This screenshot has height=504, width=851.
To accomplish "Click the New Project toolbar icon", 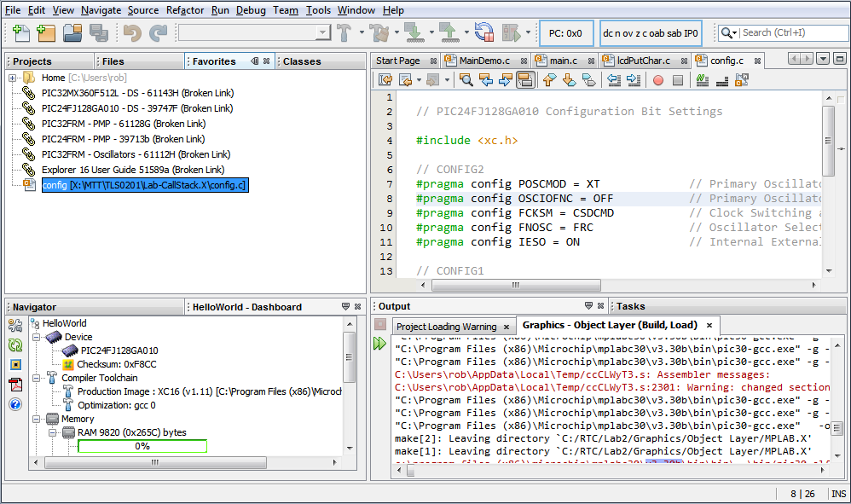I will coord(45,33).
